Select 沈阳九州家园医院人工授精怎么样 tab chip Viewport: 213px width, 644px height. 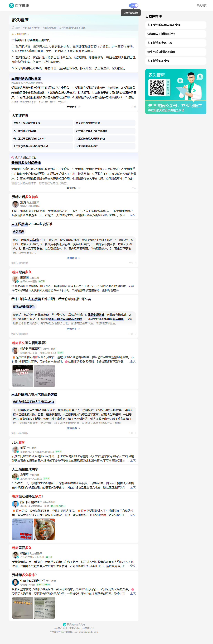pos(33,402)
